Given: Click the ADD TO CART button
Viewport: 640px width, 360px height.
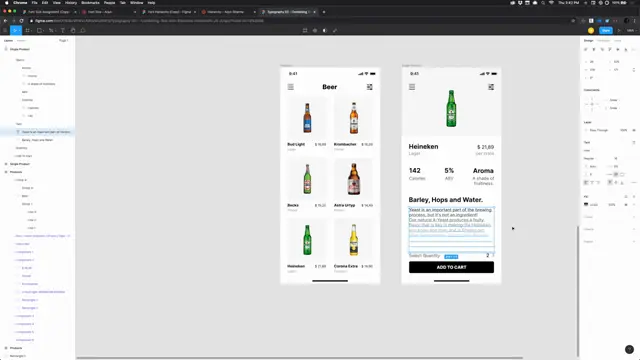Looking at the screenshot, I should click(451, 267).
